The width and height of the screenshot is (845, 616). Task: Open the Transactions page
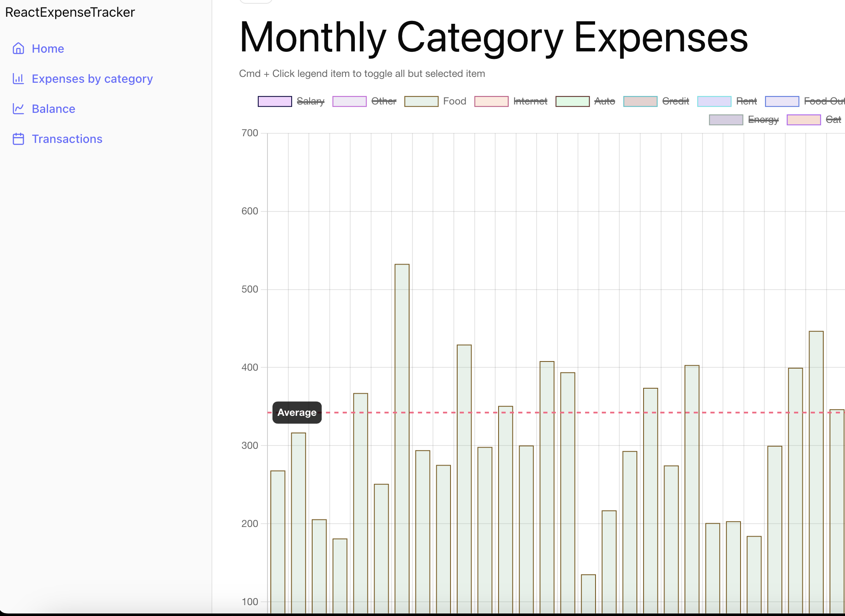pos(67,139)
